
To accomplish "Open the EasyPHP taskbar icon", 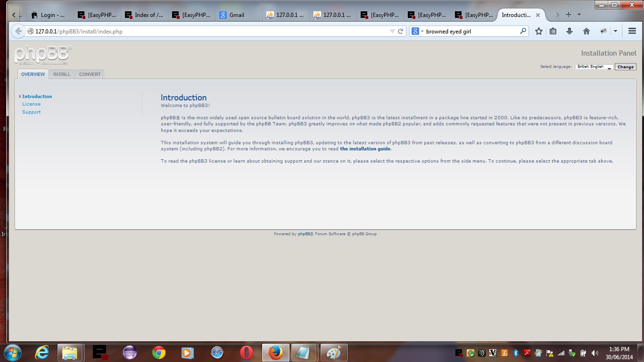I will (100, 352).
